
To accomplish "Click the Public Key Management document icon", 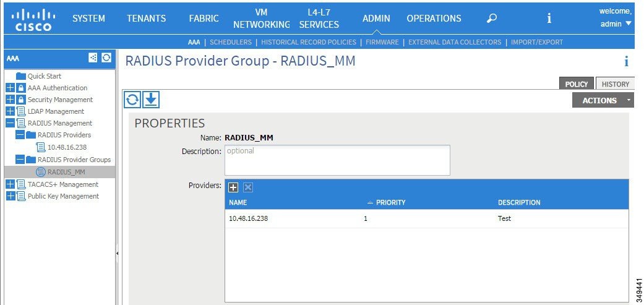I will (x=22, y=196).
